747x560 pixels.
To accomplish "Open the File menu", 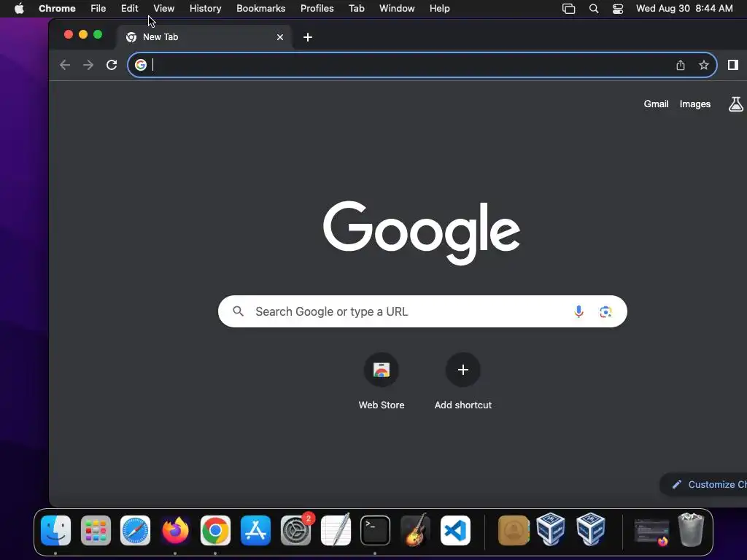I will click(98, 9).
